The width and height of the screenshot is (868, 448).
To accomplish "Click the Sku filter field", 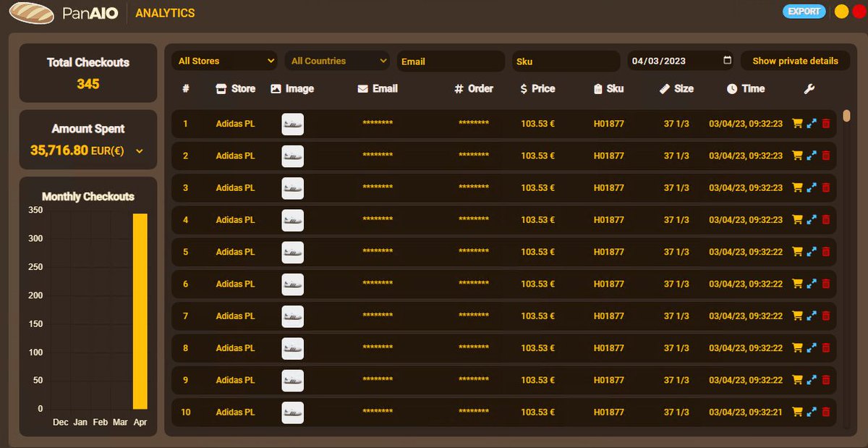I will coord(566,61).
